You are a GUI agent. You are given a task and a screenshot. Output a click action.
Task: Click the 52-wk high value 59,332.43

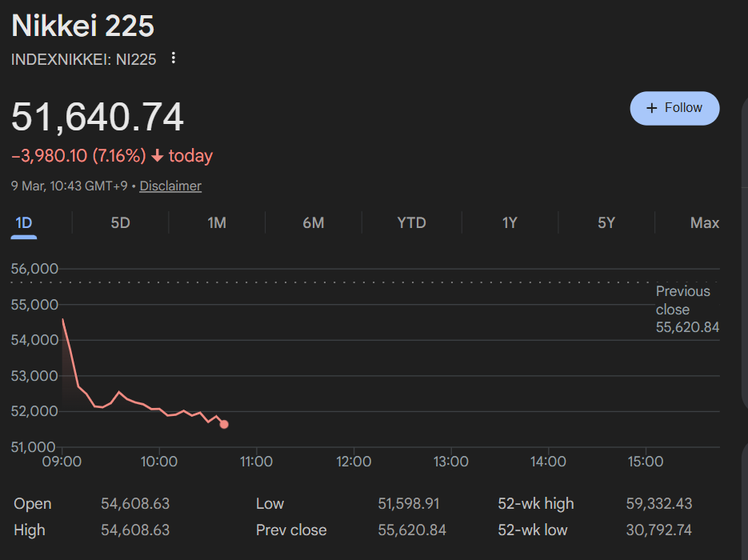coord(658,504)
